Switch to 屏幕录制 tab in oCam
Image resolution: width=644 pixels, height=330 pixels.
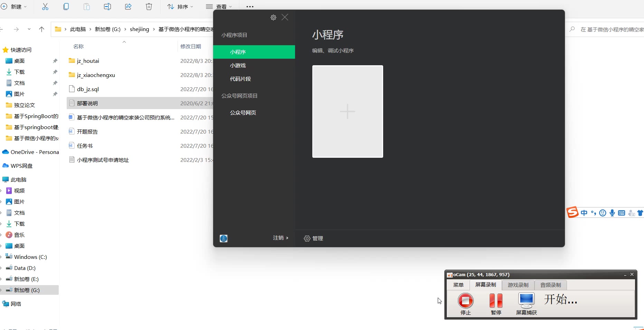coord(485,285)
